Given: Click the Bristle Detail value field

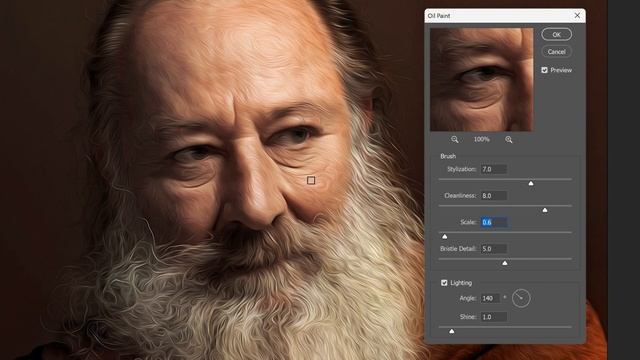Looking at the screenshot, I should coord(493,249).
